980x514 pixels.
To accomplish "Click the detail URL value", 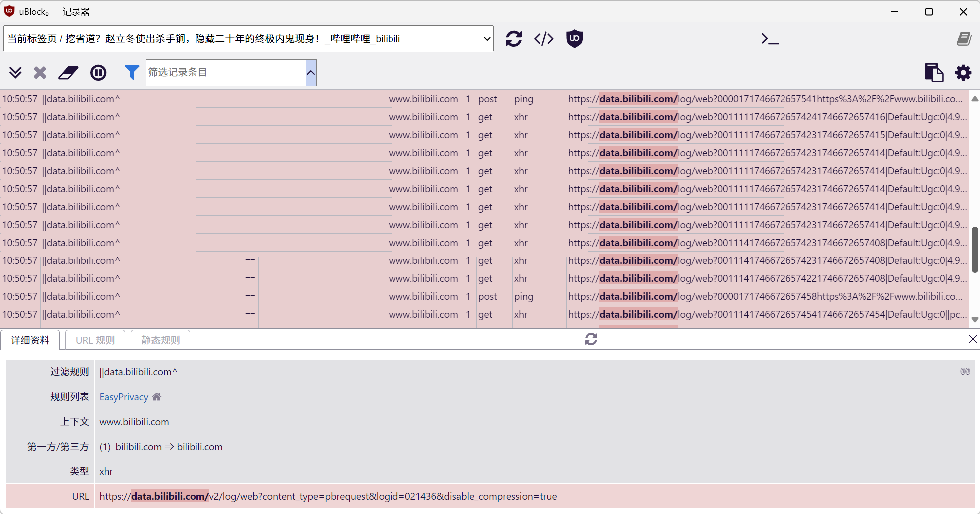I will pos(328,496).
